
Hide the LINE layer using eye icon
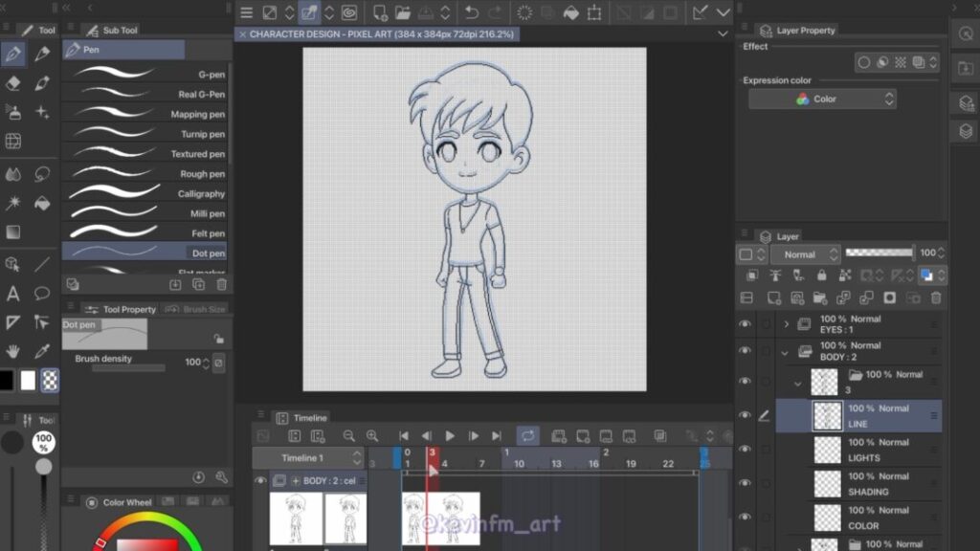(745, 415)
